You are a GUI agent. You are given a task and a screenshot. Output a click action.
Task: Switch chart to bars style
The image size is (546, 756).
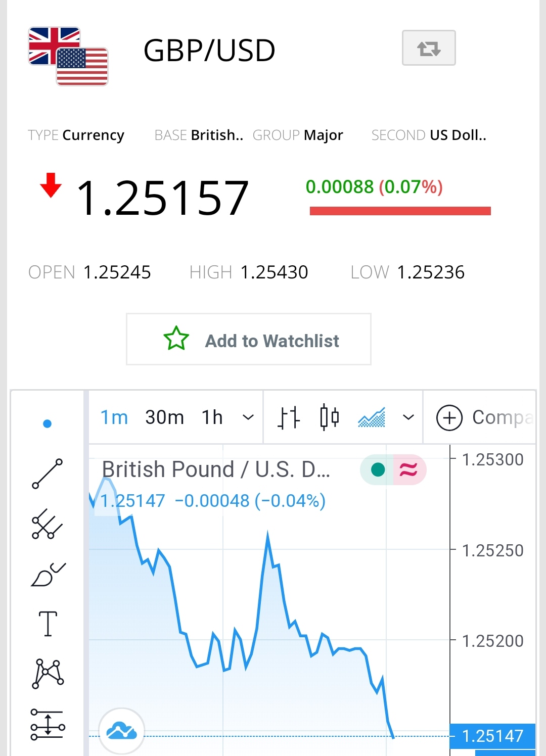tap(289, 418)
